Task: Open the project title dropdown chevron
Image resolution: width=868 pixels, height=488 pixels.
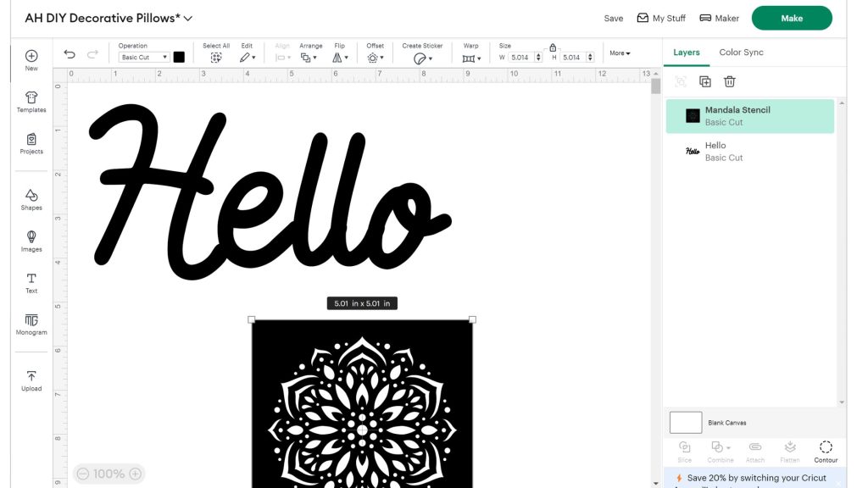Action: tap(188, 19)
